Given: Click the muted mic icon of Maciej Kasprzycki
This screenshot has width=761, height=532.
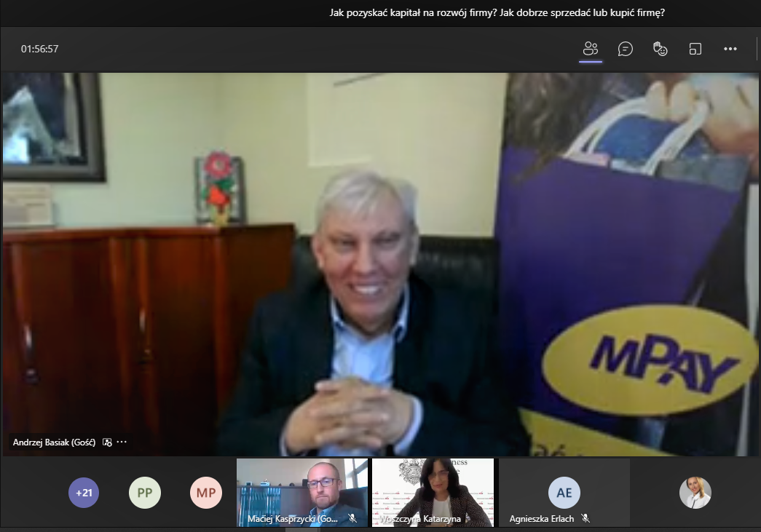Looking at the screenshot, I should [352, 519].
